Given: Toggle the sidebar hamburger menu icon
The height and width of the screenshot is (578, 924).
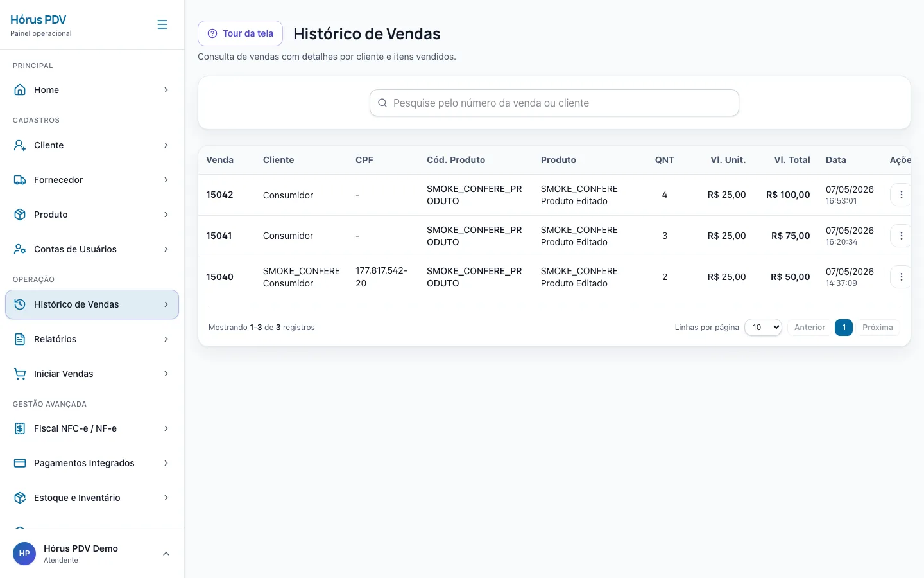Looking at the screenshot, I should pos(162,24).
